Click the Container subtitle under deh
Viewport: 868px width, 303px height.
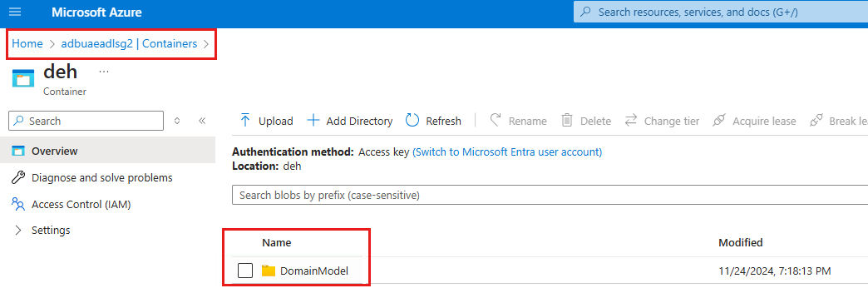pyautogui.click(x=65, y=92)
